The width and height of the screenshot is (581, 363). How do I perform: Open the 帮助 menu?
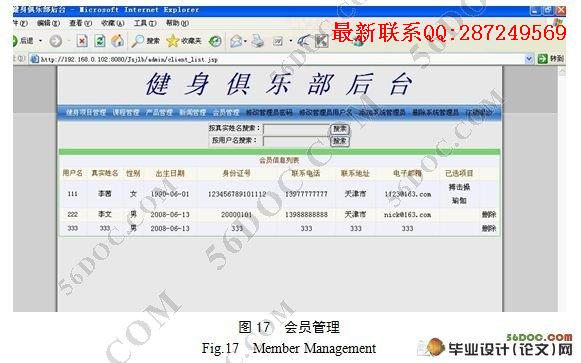177,23
